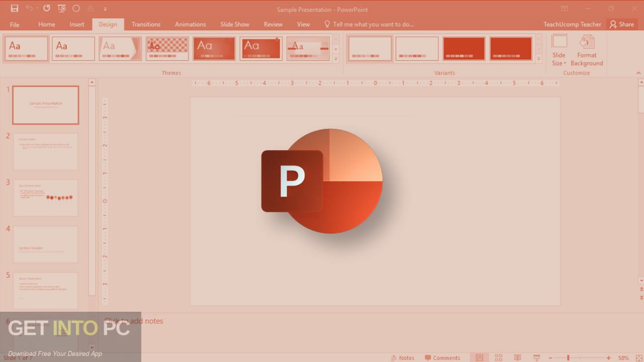Toggle the Comments pane in status bar
This screenshot has width=644, height=362.
pos(442,358)
